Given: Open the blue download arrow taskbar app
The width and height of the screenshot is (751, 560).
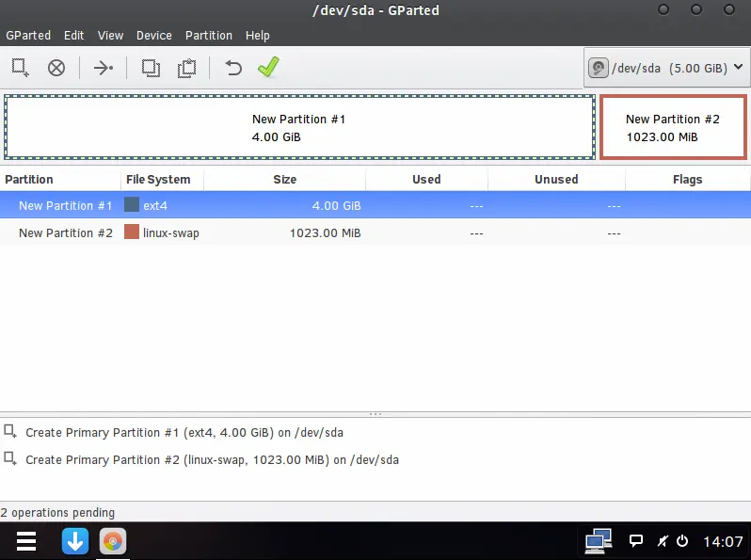Looking at the screenshot, I should tap(75, 541).
